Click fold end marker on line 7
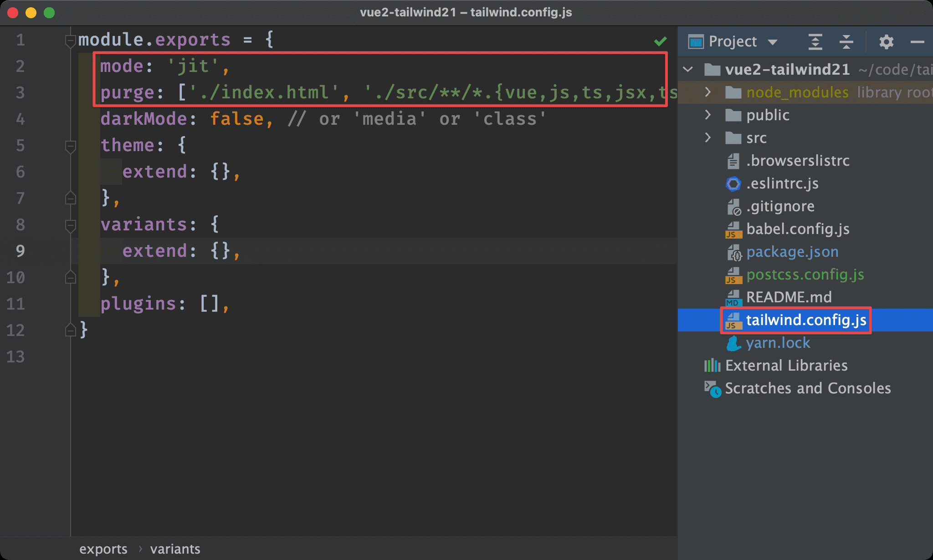933x560 pixels. coord(70,198)
